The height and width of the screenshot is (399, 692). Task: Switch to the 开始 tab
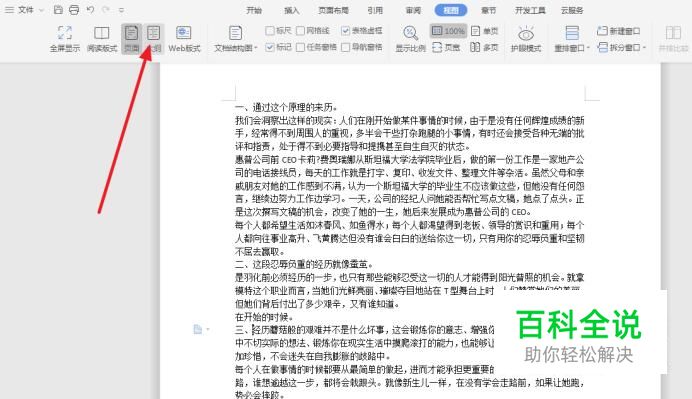(254, 10)
